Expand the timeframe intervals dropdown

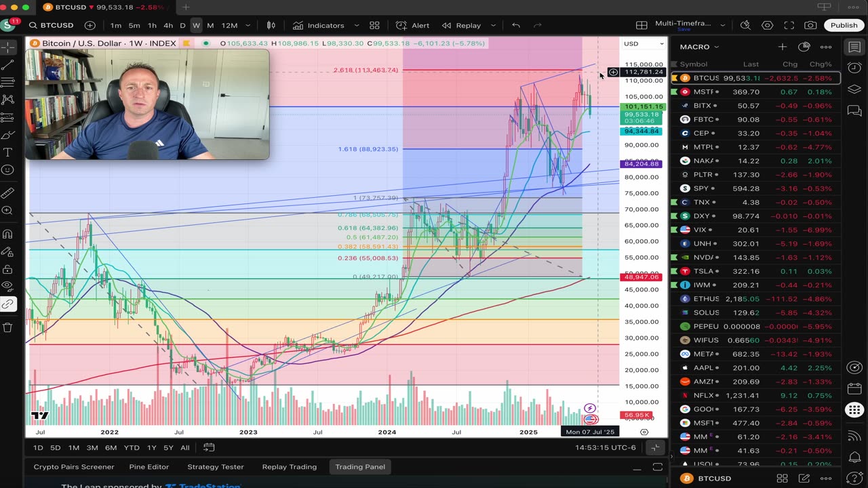pyautogui.click(x=248, y=25)
